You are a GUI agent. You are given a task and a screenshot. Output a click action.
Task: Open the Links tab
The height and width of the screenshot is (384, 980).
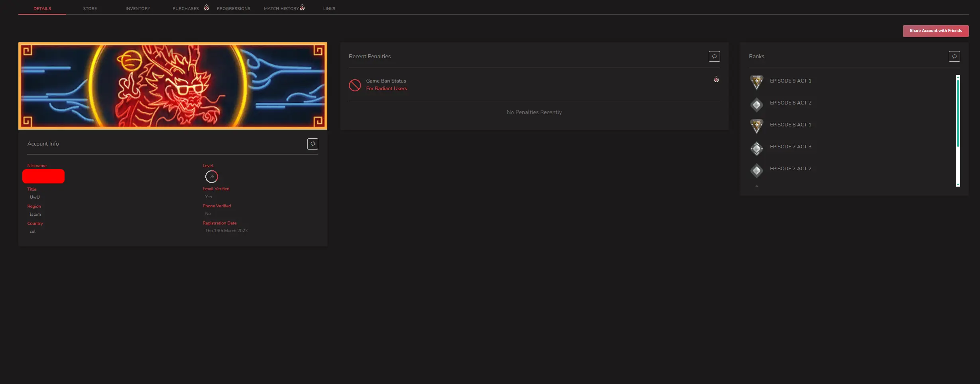[329, 8]
